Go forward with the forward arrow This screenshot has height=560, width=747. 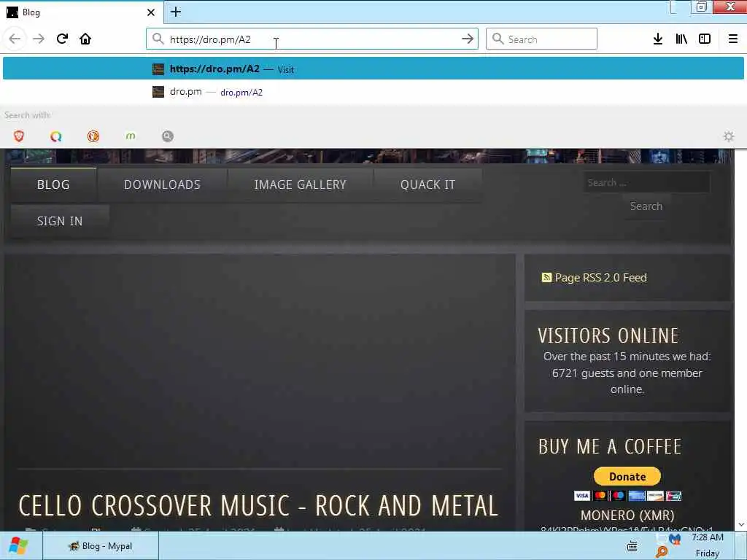pyautogui.click(x=39, y=39)
